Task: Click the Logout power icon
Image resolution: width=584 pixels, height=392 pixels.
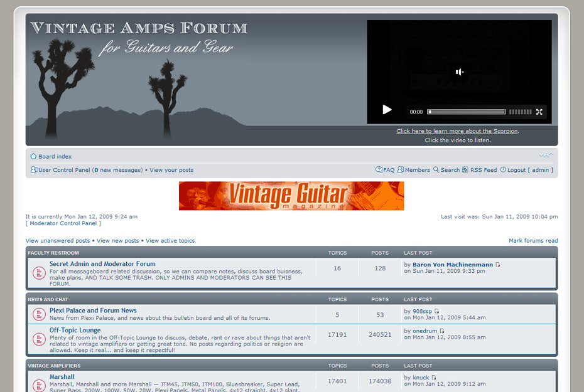Action: click(503, 169)
